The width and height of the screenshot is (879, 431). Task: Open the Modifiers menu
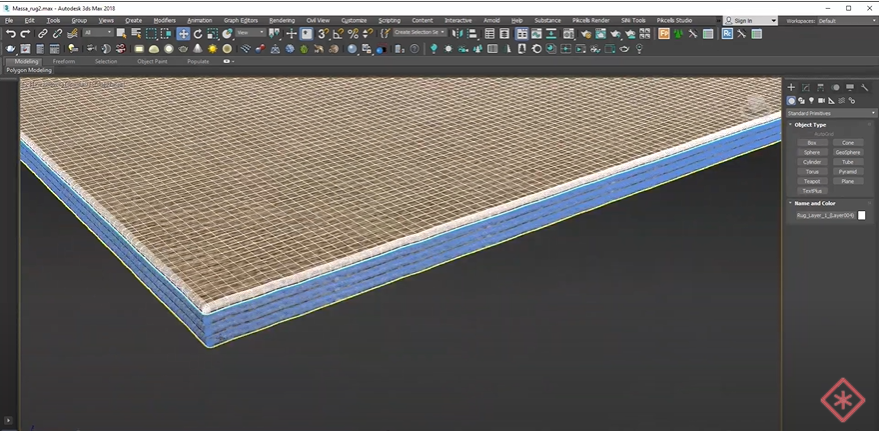[164, 20]
